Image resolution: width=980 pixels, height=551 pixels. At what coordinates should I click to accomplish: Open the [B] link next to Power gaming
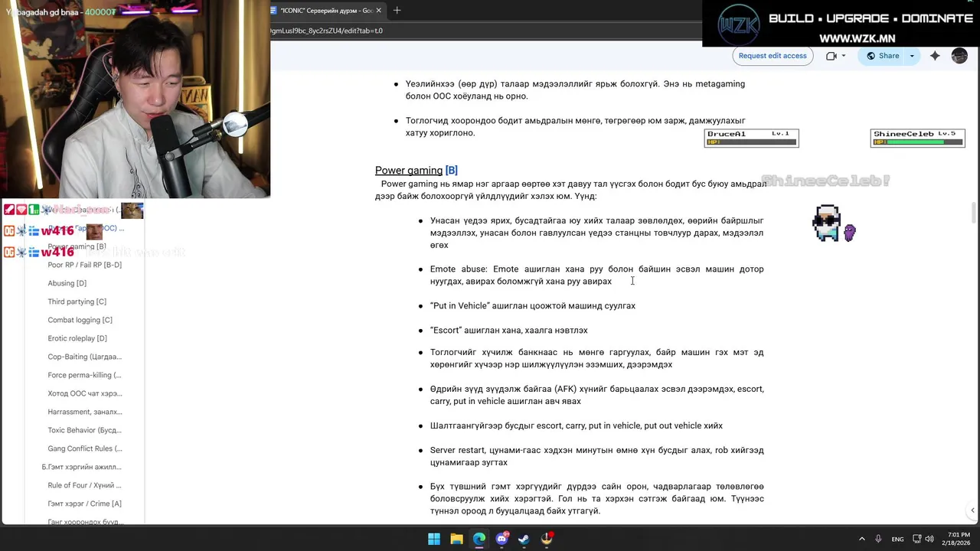[x=451, y=170]
